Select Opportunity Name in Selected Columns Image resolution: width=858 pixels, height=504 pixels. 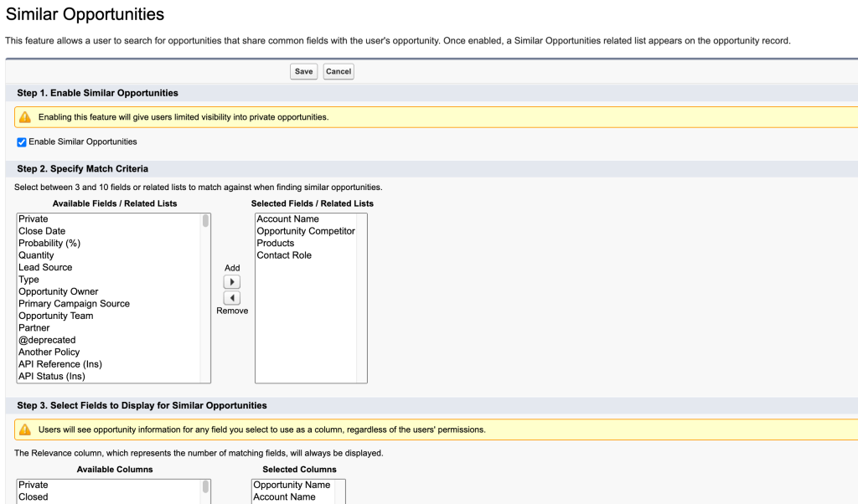pos(293,485)
